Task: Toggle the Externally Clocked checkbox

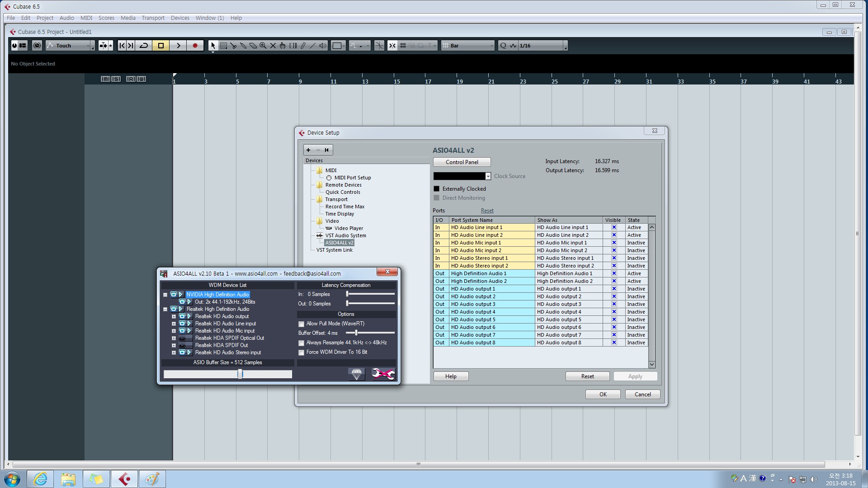Action: 436,189
